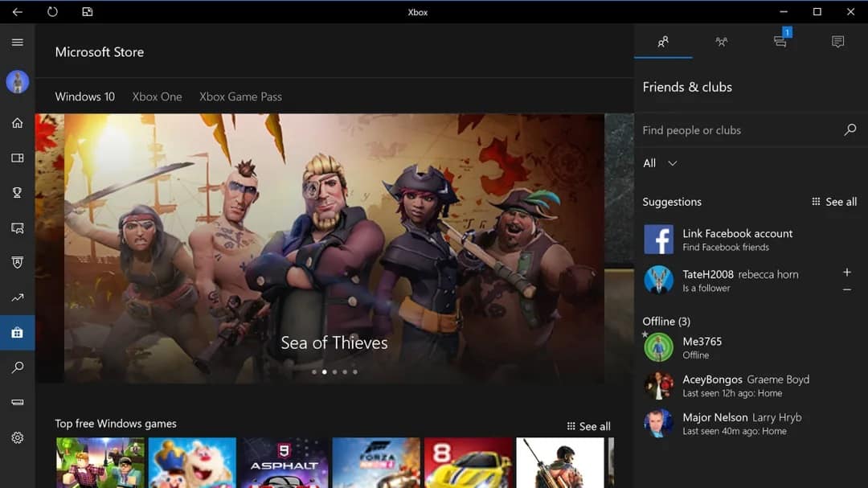Click the Find people or clubs field
This screenshot has height=488, width=868.
tap(739, 130)
